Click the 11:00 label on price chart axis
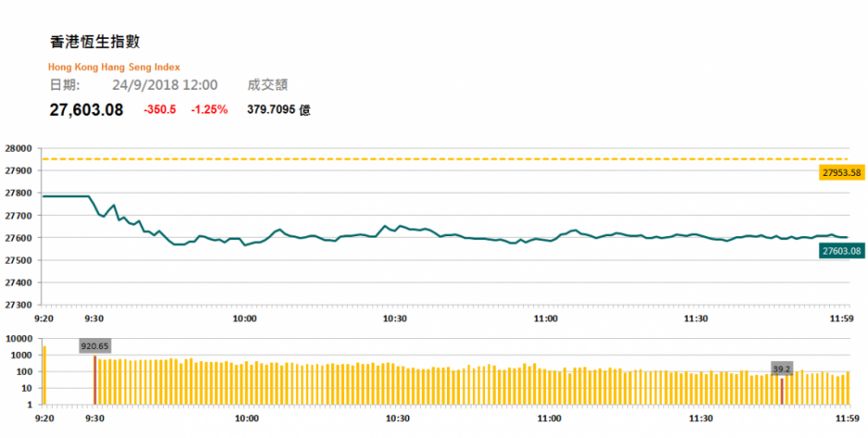 tap(546, 319)
